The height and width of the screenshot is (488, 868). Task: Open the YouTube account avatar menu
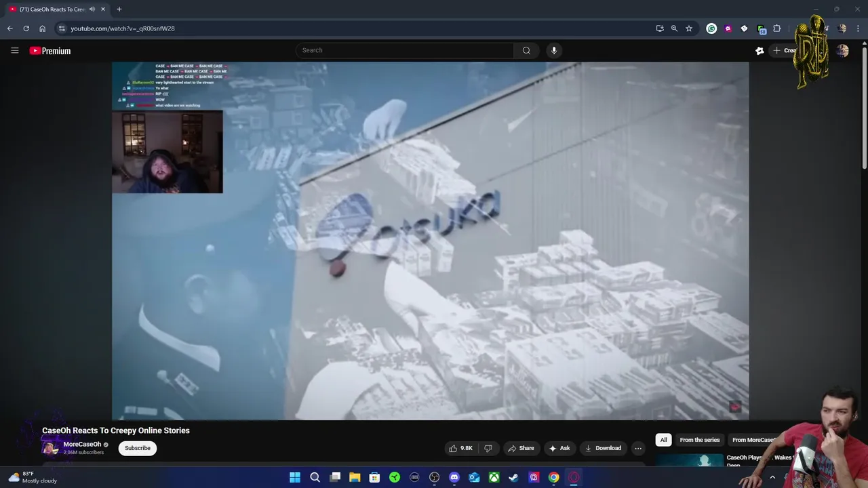click(x=842, y=50)
